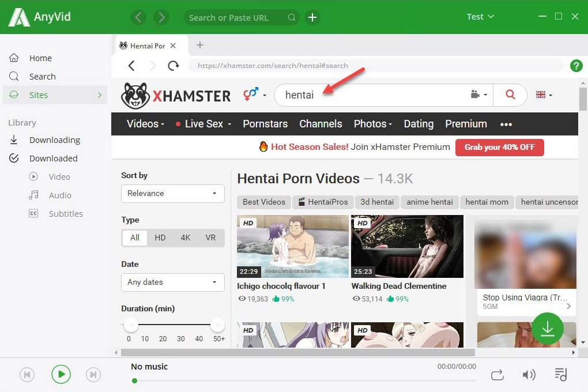Click the green floating download button
588x392 pixels.
pyautogui.click(x=547, y=328)
